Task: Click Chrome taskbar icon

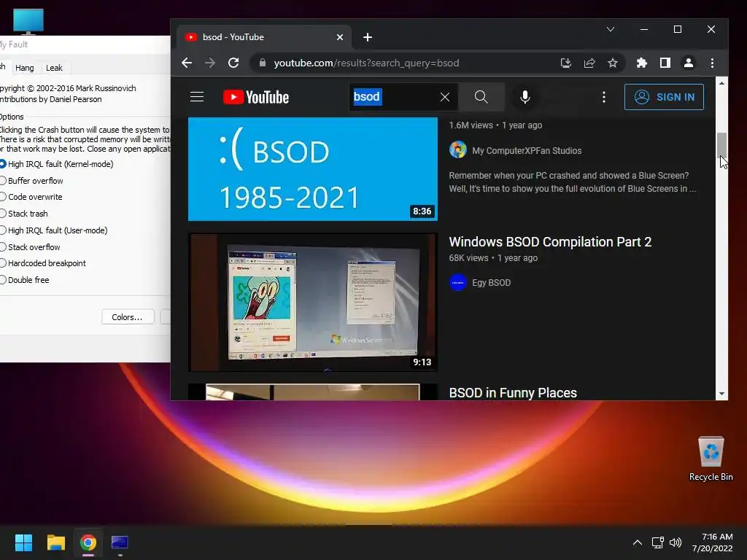Action: click(88, 542)
